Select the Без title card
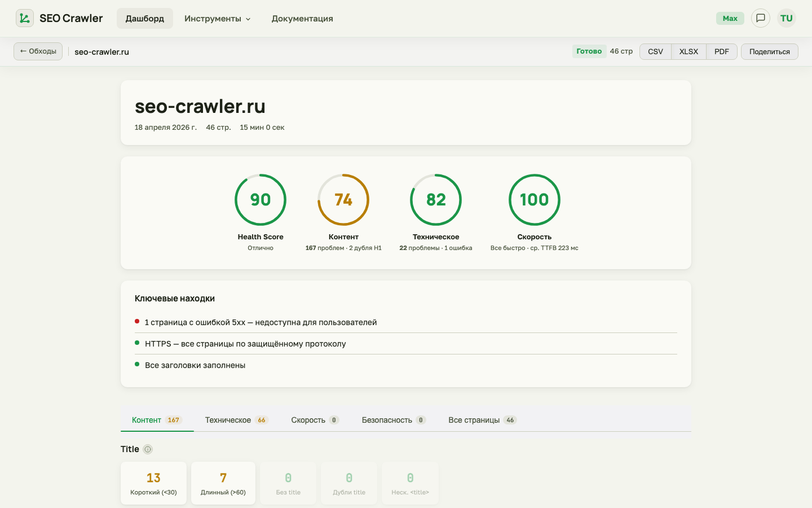This screenshot has height=508, width=812. [288, 483]
